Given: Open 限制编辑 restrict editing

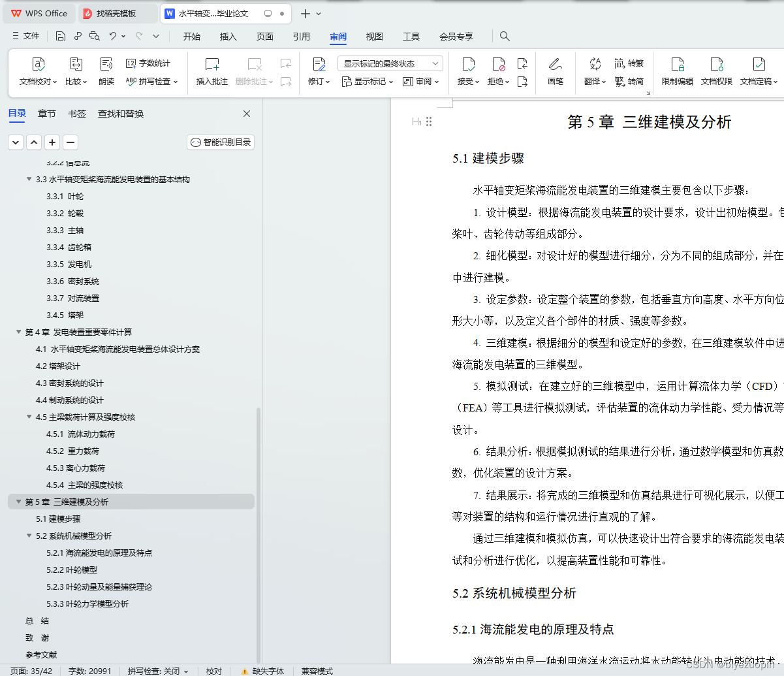Looking at the screenshot, I should point(677,72).
